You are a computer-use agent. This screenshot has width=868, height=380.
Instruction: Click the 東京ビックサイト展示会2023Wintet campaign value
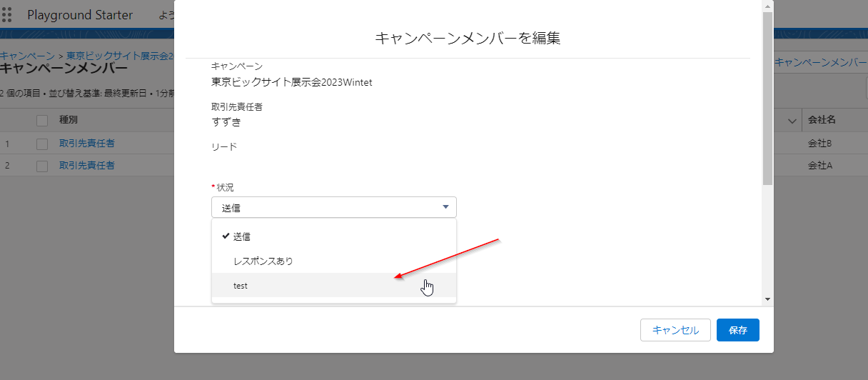[292, 82]
